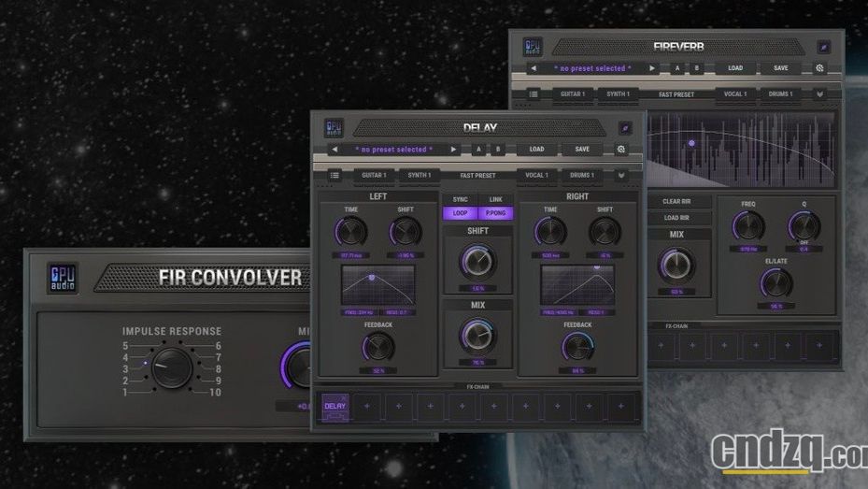Image resolution: width=868 pixels, height=489 pixels.
Task: Open the settings gear in Fireverb window
Action: pyautogui.click(x=819, y=68)
